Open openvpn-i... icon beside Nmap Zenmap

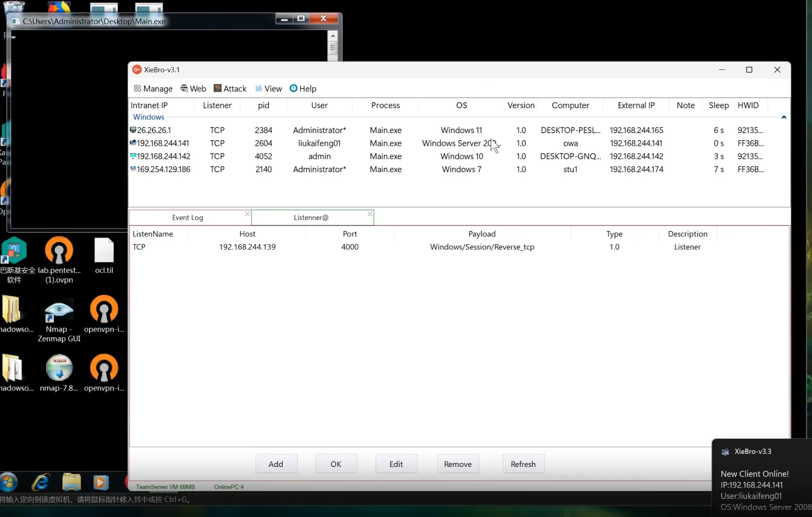[x=104, y=314]
